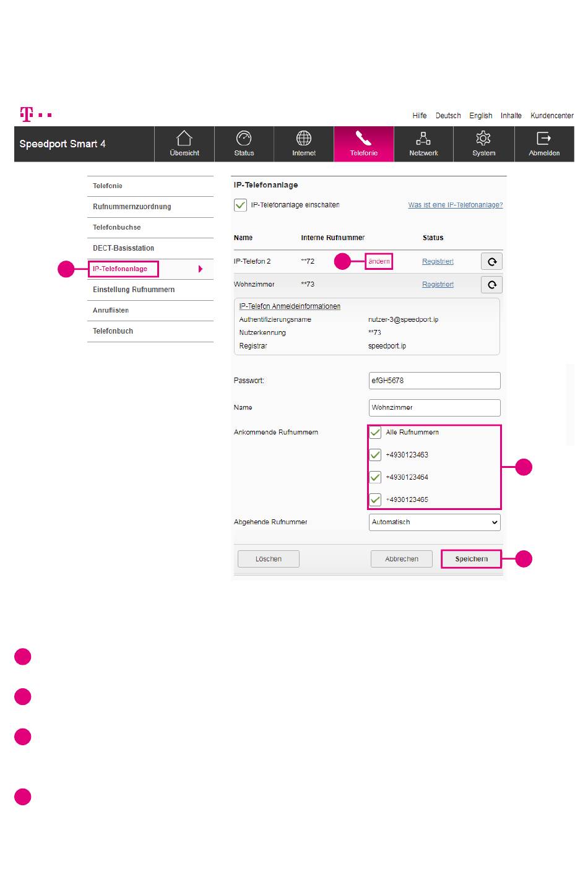Open Kundencenter link
The width and height of the screenshot is (588, 882).
552,116
